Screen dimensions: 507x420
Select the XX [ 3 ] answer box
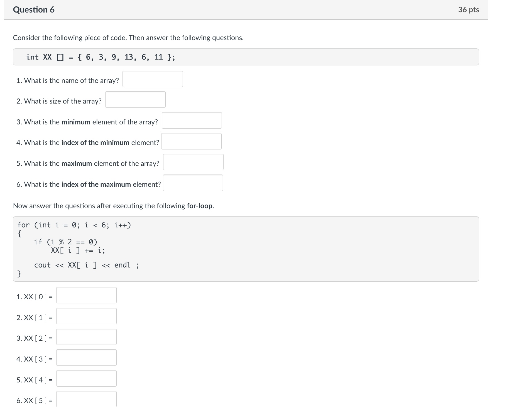(x=86, y=358)
